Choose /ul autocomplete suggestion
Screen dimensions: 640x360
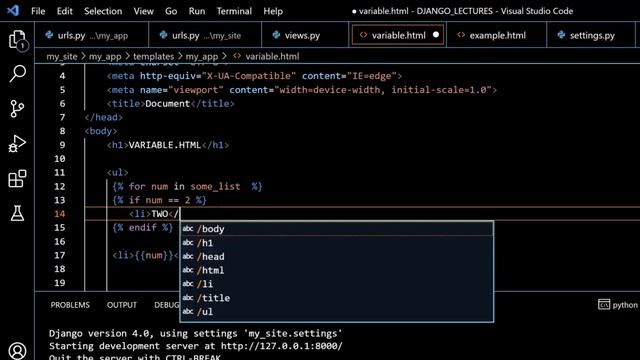pos(337,312)
